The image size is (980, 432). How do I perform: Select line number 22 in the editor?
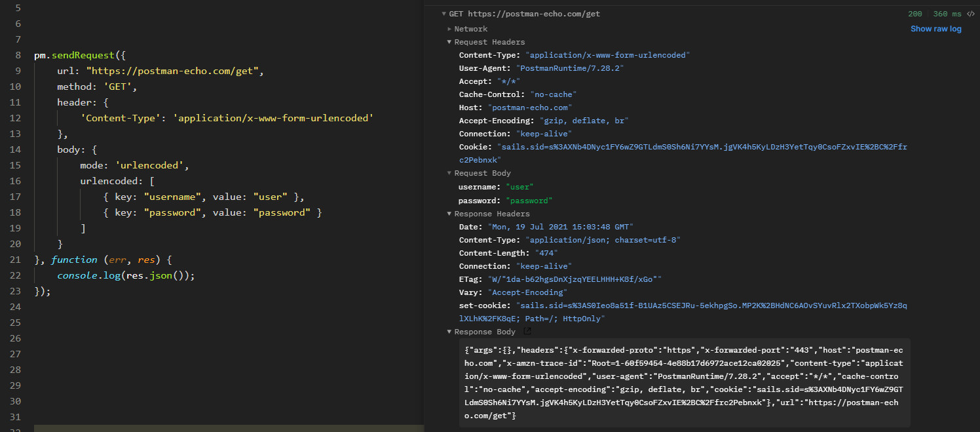click(x=17, y=275)
